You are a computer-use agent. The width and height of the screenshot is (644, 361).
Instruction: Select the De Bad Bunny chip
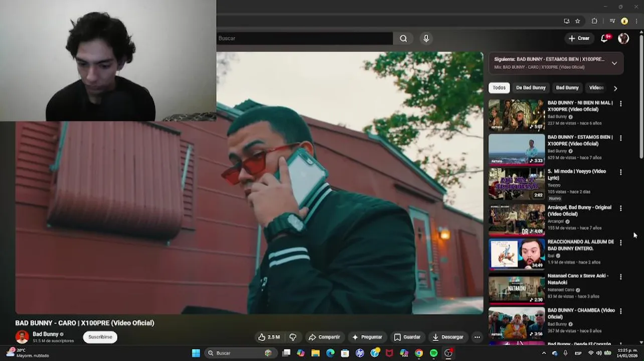click(x=531, y=88)
